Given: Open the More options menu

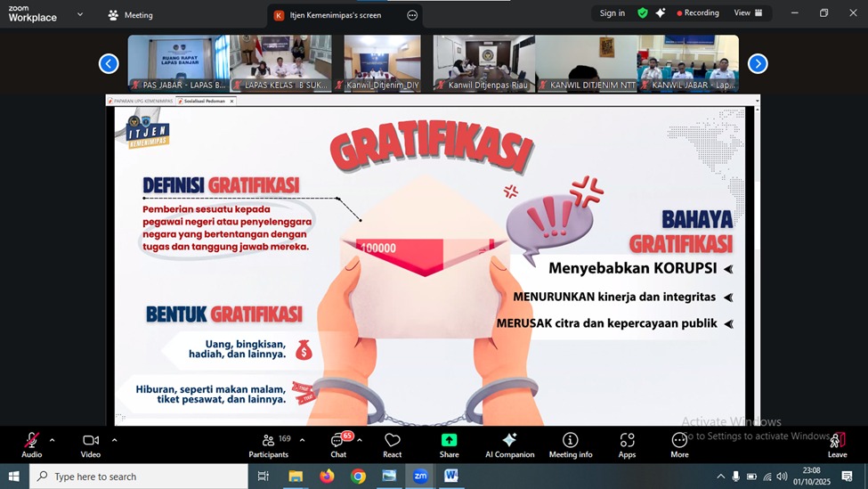Looking at the screenshot, I should [x=679, y=444].
